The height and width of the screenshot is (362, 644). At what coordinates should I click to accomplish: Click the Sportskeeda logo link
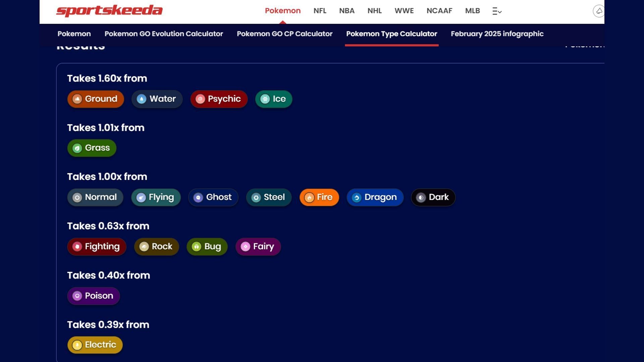click(109, 11)
